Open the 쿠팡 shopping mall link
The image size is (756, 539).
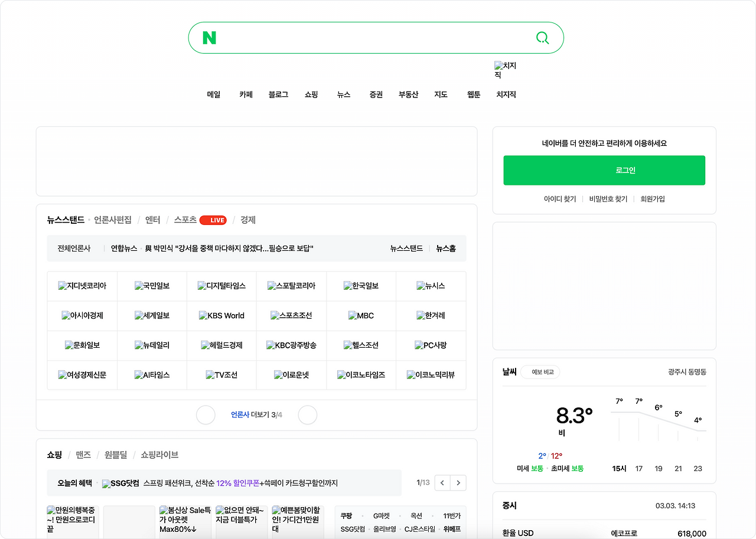(347, 515)
